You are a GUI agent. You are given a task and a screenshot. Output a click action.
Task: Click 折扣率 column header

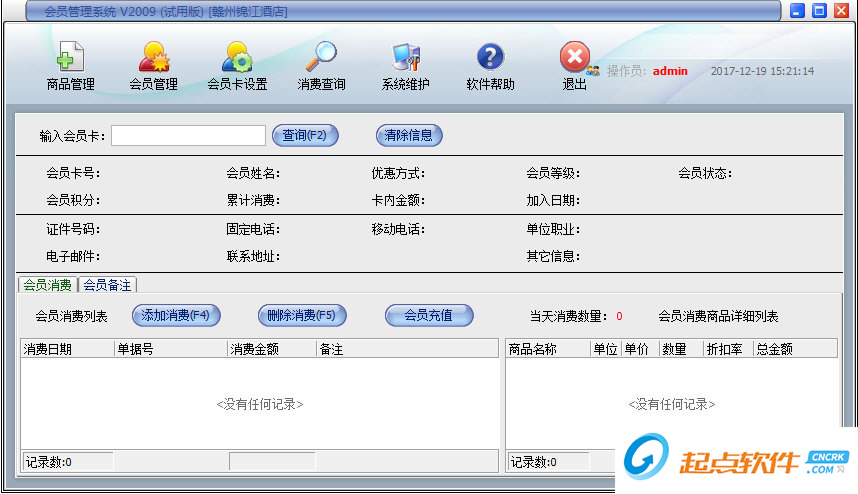pos(728,349)
